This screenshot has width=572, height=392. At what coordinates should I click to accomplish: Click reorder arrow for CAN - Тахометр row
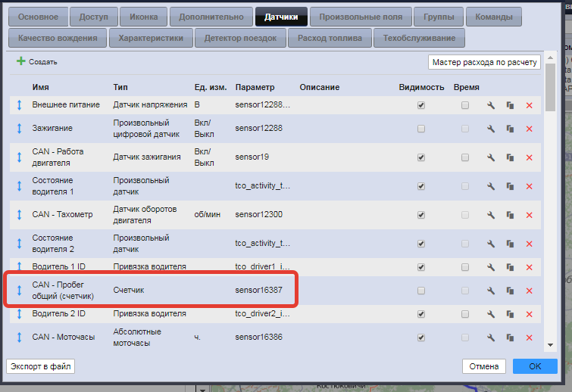click(20, 215)
